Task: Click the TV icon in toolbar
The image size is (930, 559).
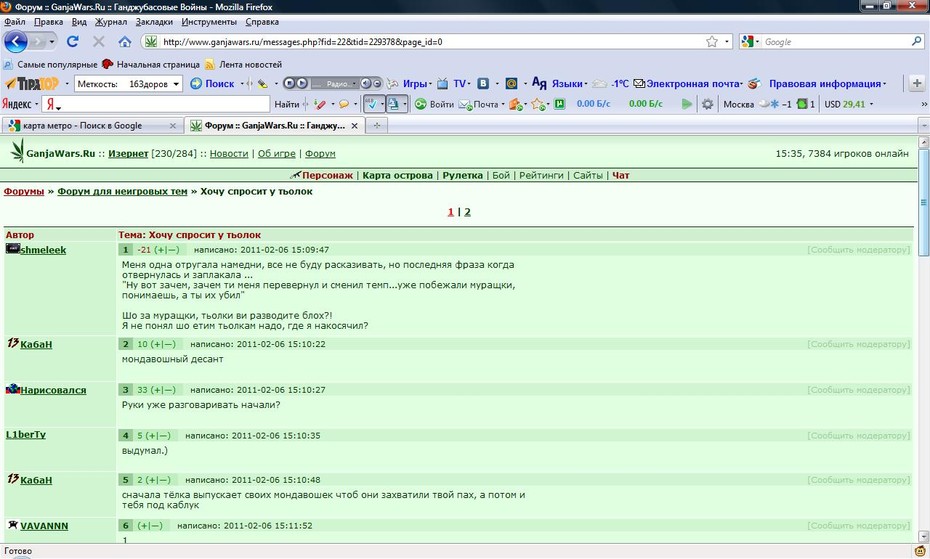Action: (442, 84)
